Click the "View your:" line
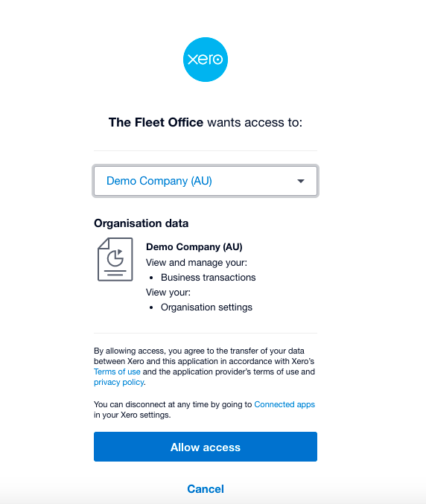Viewport: 426px width, 504px height. click(168, 292)
